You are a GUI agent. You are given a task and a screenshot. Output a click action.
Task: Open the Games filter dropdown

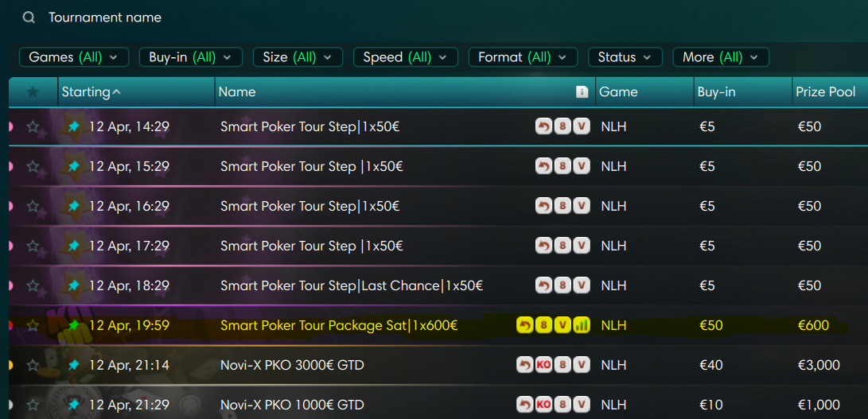pyautogui.click(x=73, y=57)
